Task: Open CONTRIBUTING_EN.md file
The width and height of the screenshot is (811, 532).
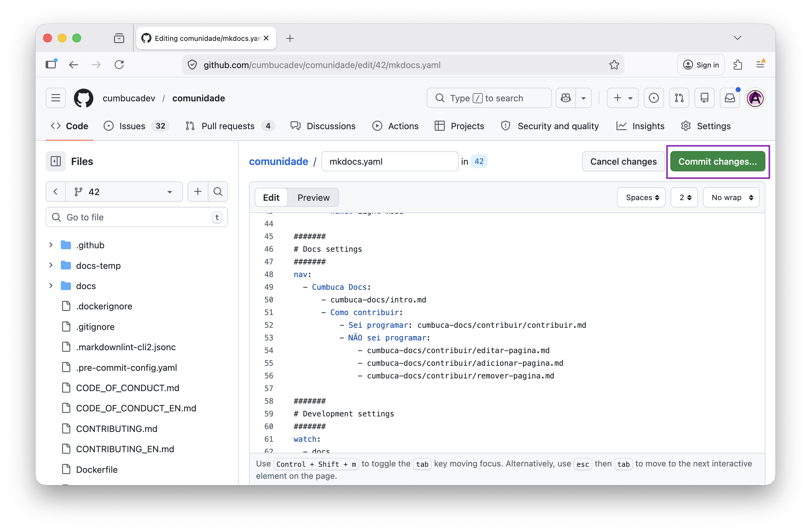Action: 125,449
